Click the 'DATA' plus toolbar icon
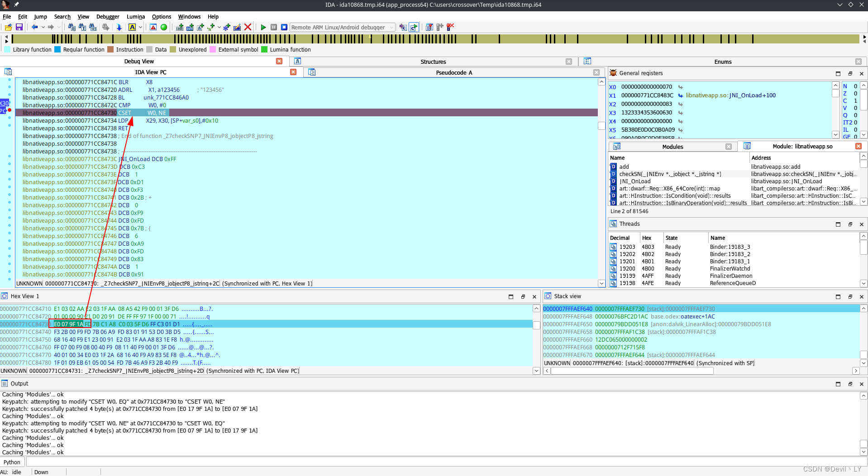This screenshot has height=476, width=868. coord(190,27)
